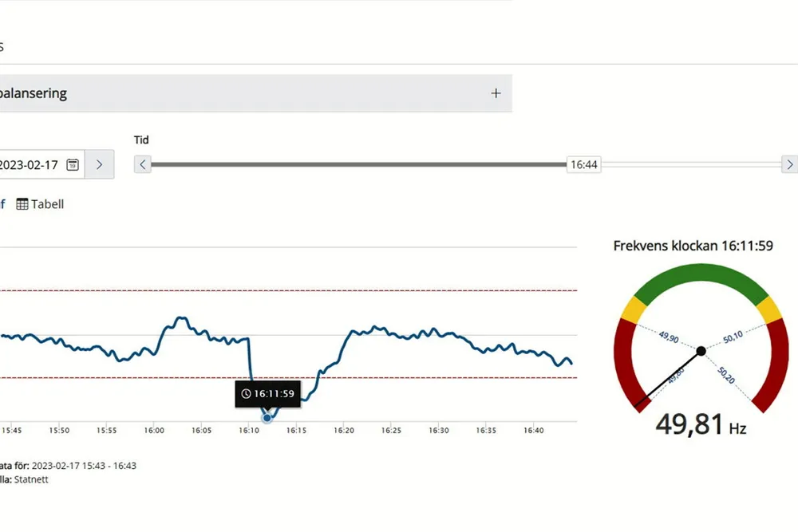Go to next date with arrow button

[x=99, y=164]
